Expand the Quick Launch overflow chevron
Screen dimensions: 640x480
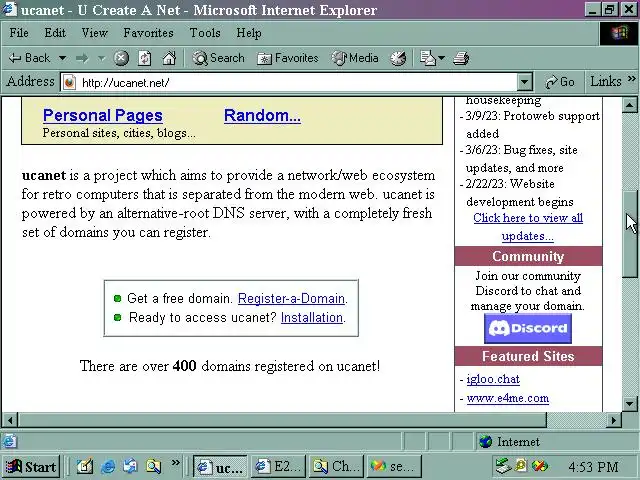(x=176, y=462)
